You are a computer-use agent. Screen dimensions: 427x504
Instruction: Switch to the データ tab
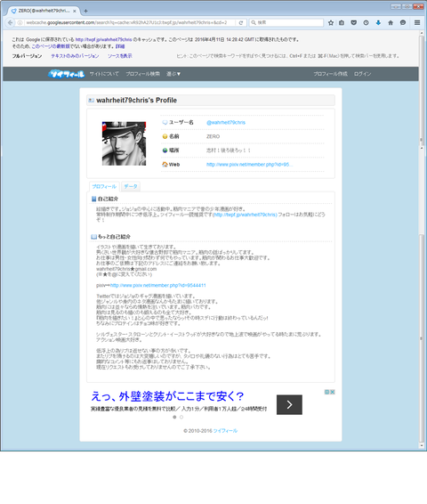(x=131, y=186)
